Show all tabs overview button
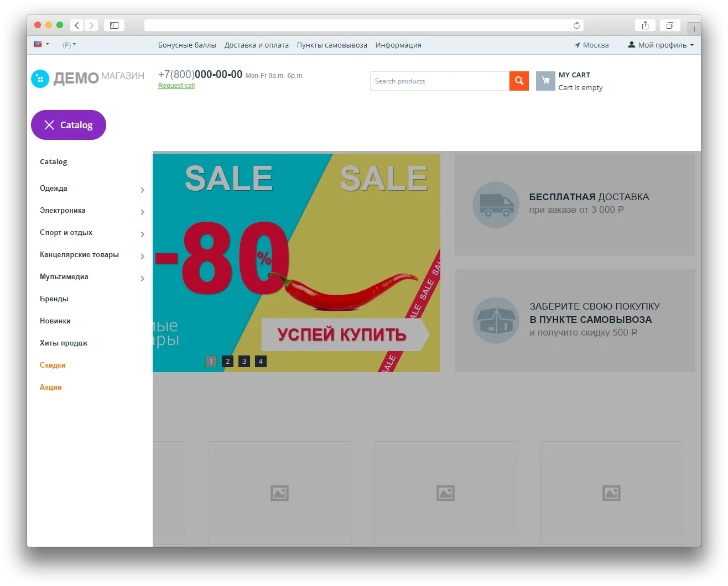Screen dimensions: 728x586 pos(669,25)
